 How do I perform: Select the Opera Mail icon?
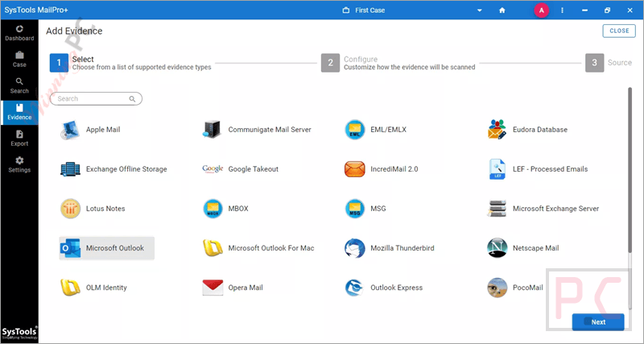(x=213, y=288)
